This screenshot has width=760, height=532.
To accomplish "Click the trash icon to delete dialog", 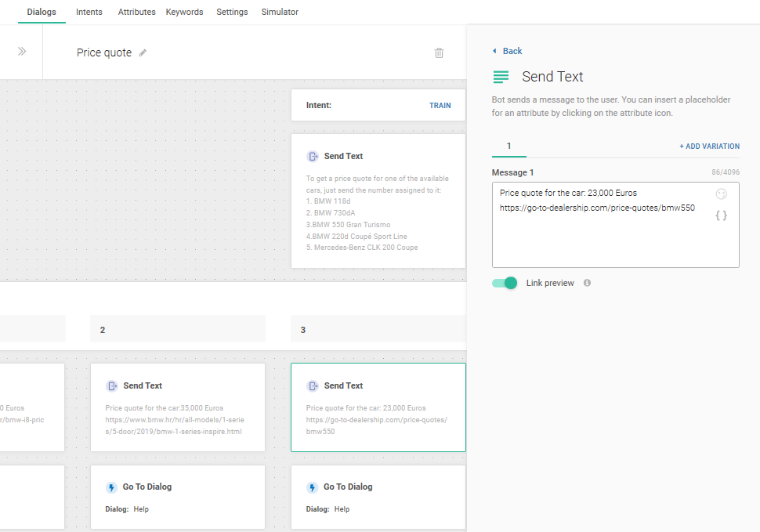I will 439,53.
